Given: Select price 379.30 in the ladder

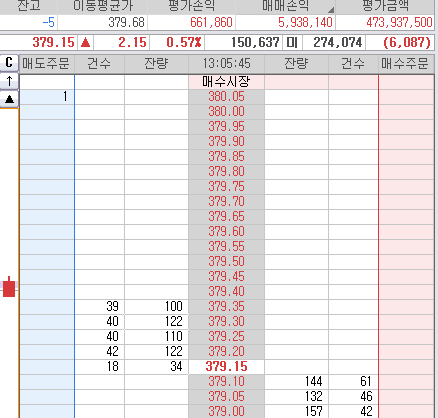Looking at the screenshot, I should [x=226, y=322].
